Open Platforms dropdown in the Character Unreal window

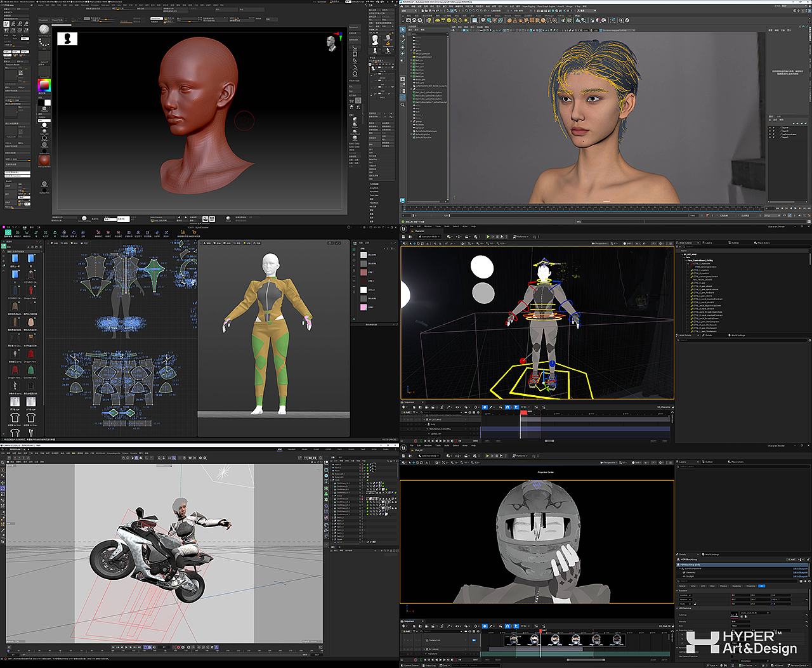(x=521, y=237)
